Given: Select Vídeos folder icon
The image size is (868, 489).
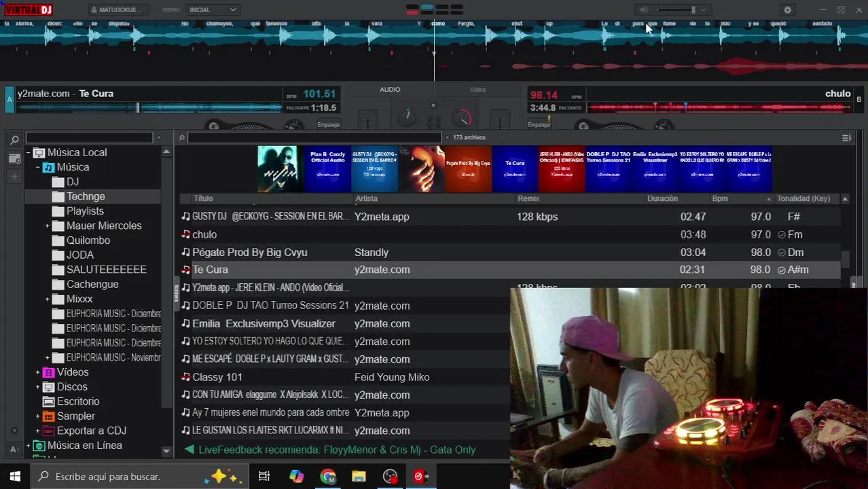Looking at the screenshot, I should pyautogui.click(x=48, y=372).
